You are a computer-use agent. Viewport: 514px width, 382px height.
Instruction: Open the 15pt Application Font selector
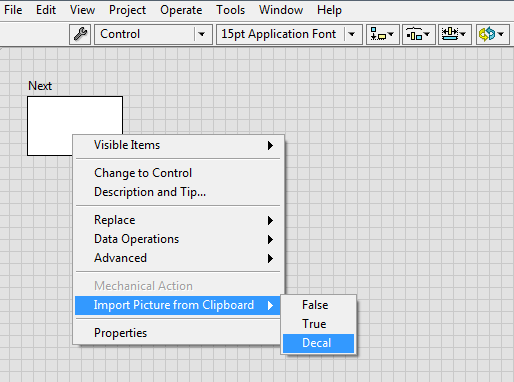[289, 34]
